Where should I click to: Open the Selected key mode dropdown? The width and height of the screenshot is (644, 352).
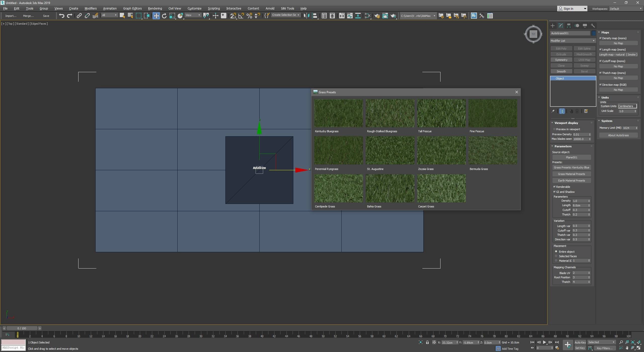coord(601,342)
